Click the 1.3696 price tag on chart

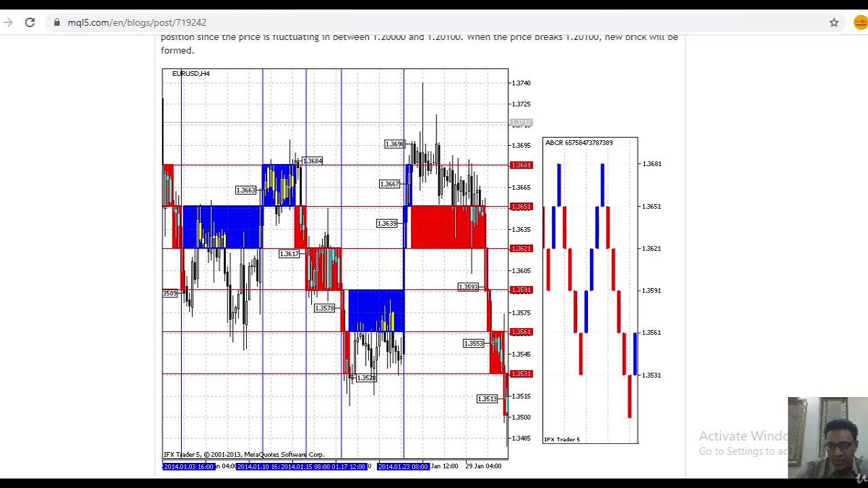pyautogui.click(x=395, y=144)
